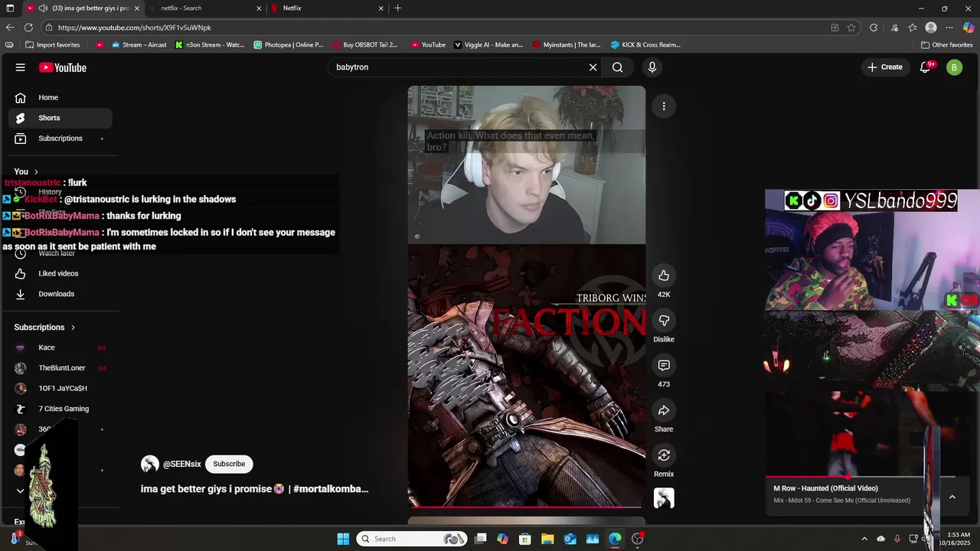Open the Photopea bookmark
980x551 pixels.
pos(289,44)
